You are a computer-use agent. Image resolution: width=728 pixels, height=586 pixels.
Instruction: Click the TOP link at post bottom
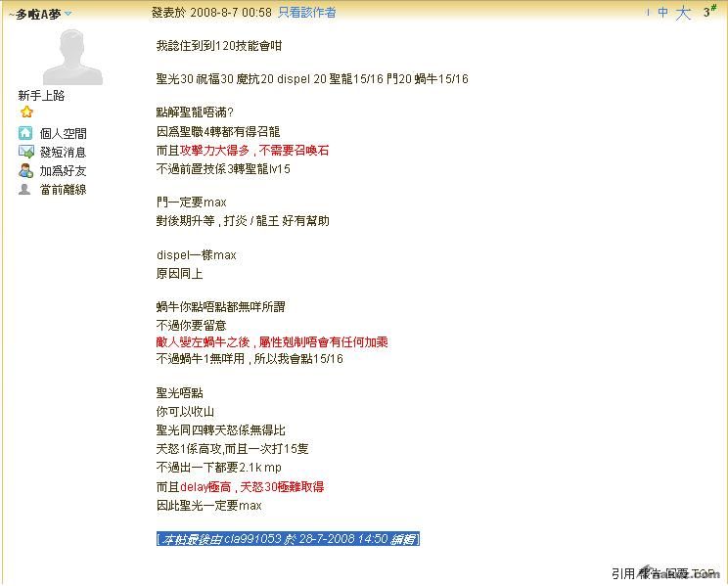point(704,574)
